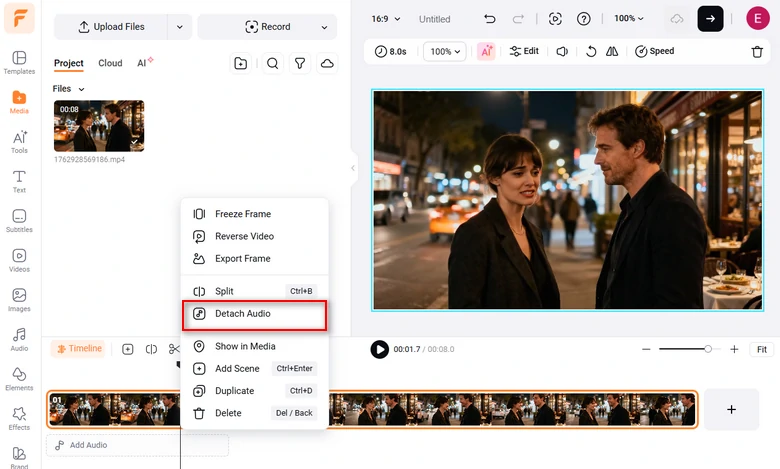Click the export arrow button
Viewport: 780px width, 469px height.
pyautogui.click(x=710, y=18)
